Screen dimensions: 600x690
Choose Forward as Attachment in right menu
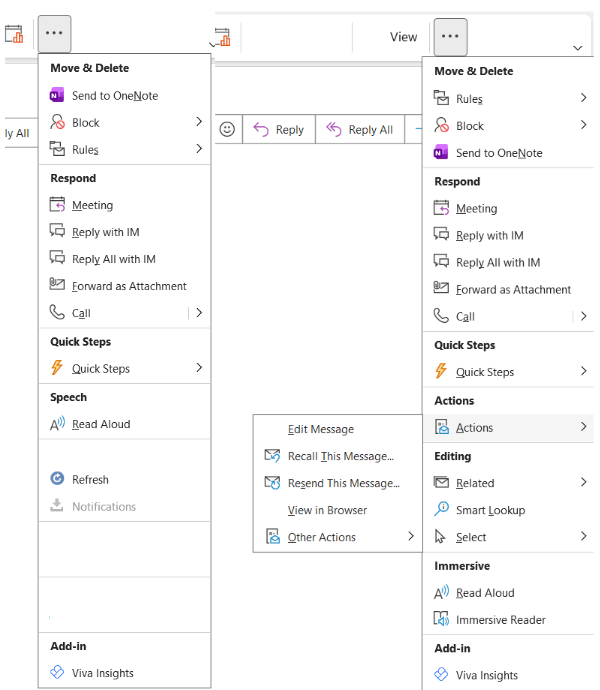pos(508,289)
